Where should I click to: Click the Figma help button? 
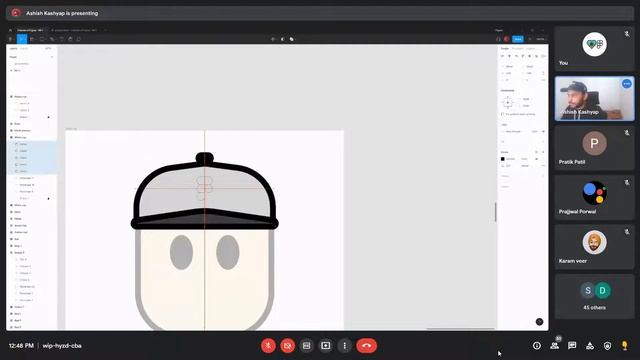tap(539, 322)
